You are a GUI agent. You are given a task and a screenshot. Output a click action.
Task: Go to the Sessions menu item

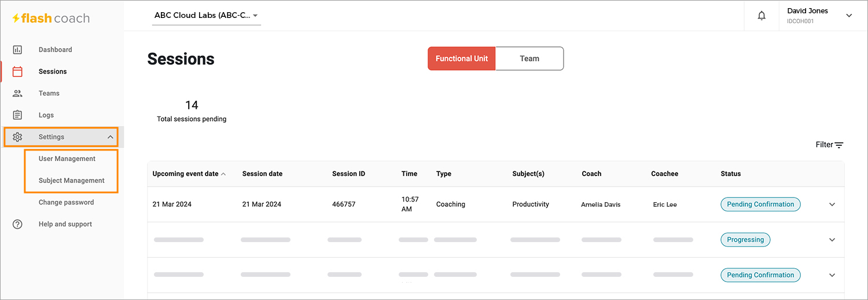coord(53,72)
